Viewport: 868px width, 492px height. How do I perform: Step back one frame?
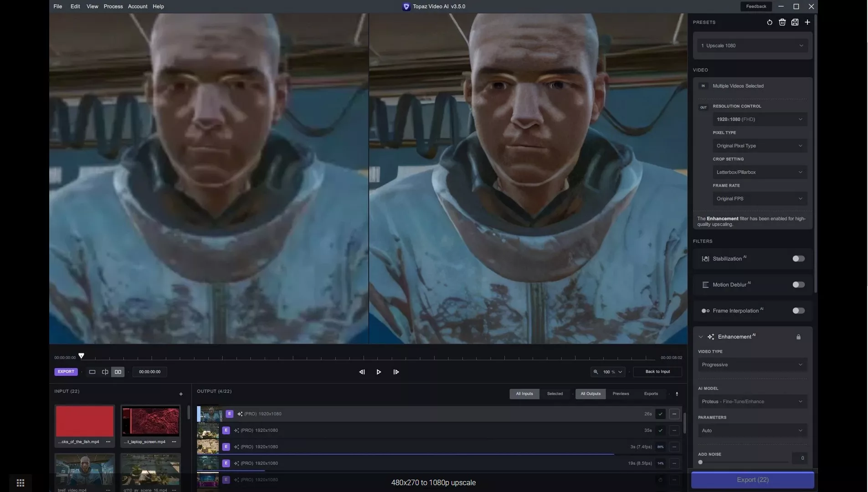[362, 372]
